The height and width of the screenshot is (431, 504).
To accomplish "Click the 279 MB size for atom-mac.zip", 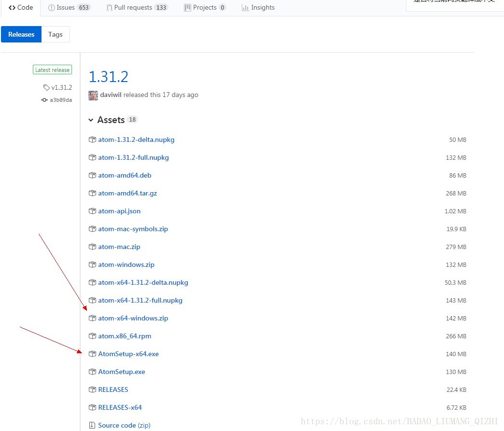I will (x=456, y=247).
